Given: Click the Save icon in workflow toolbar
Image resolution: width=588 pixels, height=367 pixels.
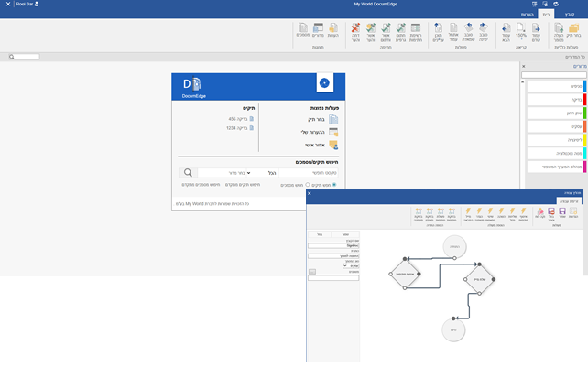Looking at the screenshot, I should (x=561, y=210).
